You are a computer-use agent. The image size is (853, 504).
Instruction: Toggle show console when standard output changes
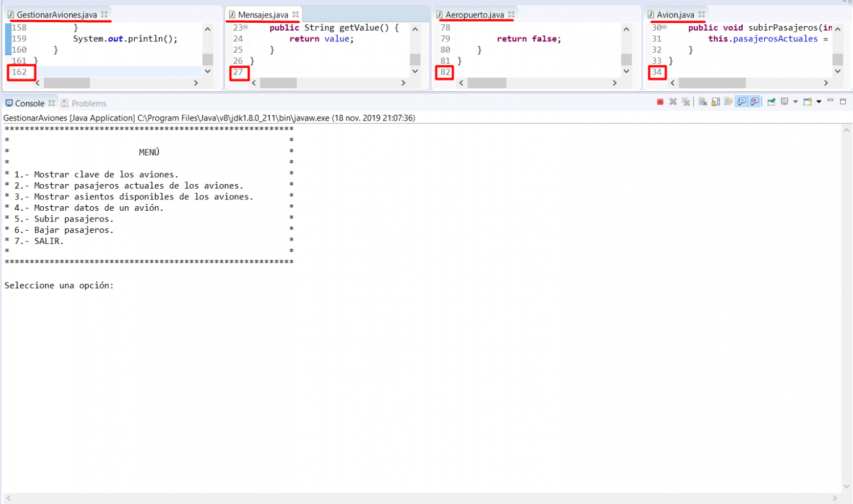(742, 102)
